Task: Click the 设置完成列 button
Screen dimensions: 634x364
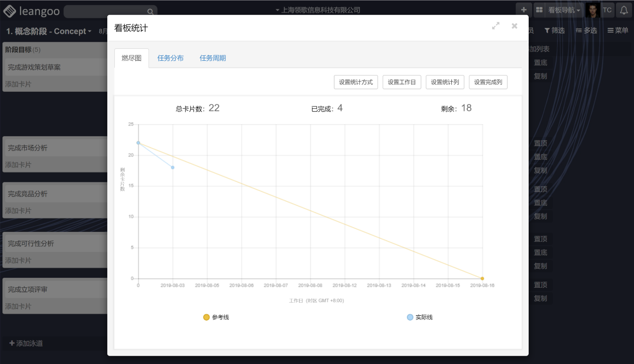Action: (x=488, y=82)
